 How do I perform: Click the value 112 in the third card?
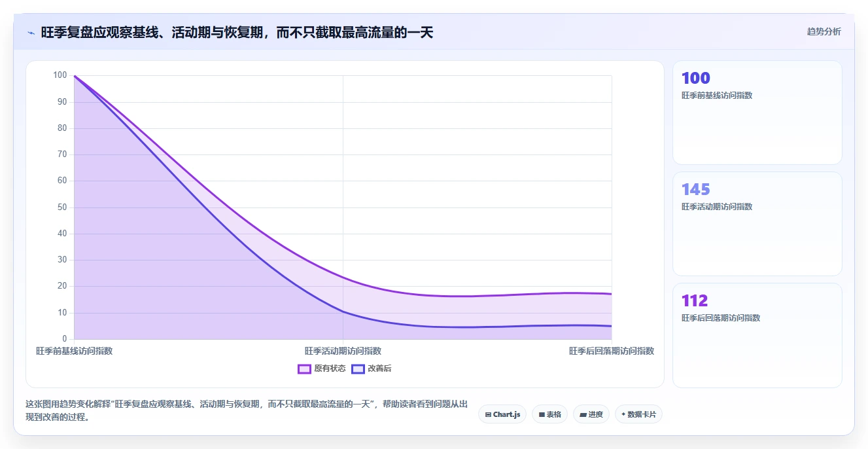pos(695,301)
